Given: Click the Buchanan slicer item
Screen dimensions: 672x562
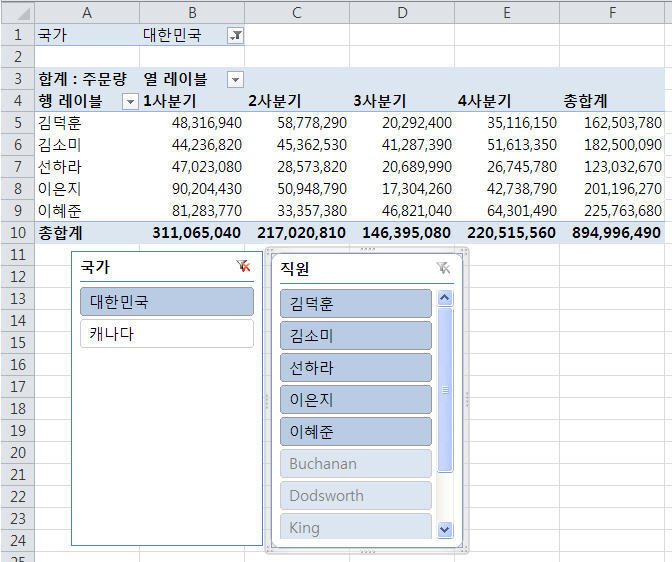Looking at the screenshot, I should pos(355,464).
